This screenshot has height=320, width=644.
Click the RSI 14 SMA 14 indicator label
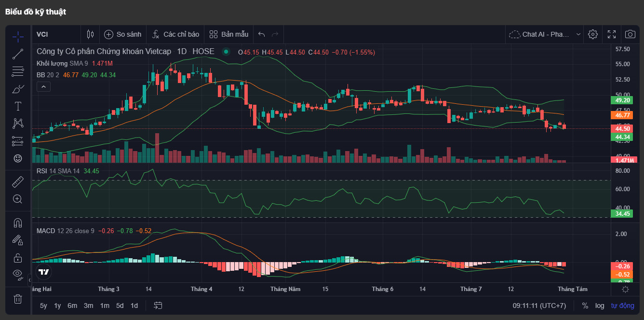(58, 171)
